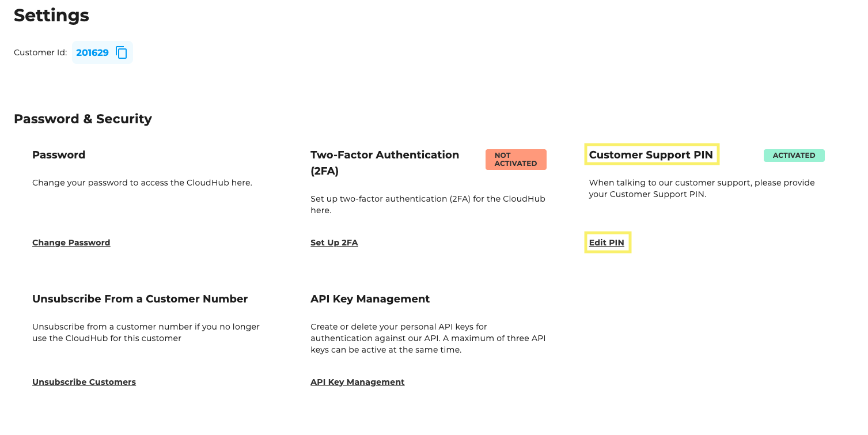This screenshot has width=868, height=435.
Task: Click the Customer Id label
Action: [40, 52]
